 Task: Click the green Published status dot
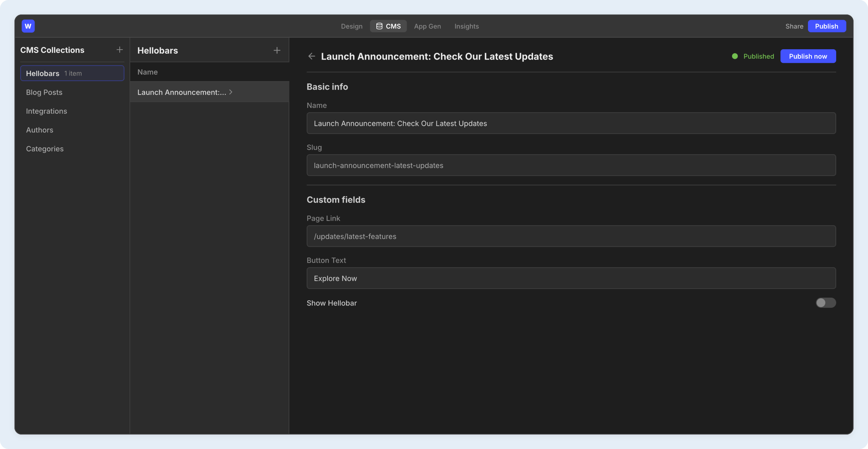point(735,56)
